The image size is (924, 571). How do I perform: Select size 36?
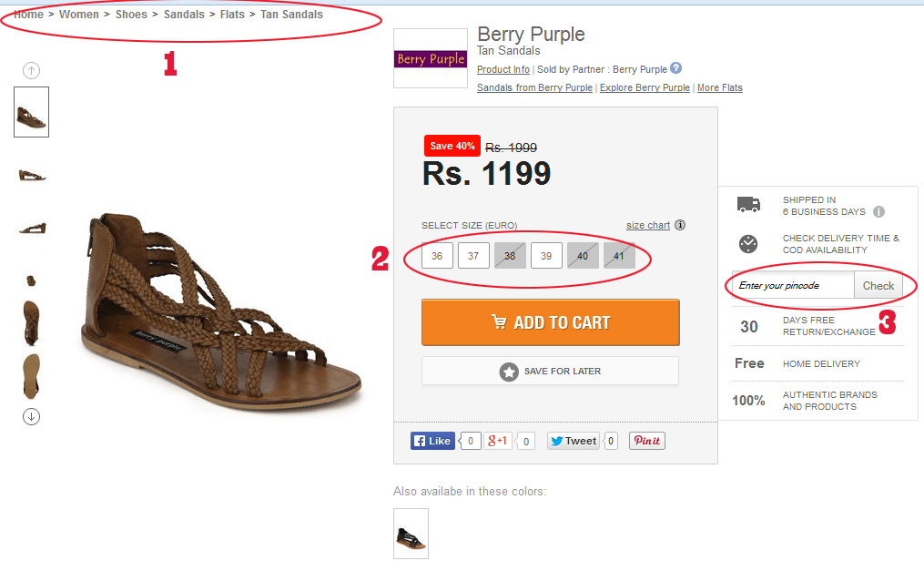[437, 257]
